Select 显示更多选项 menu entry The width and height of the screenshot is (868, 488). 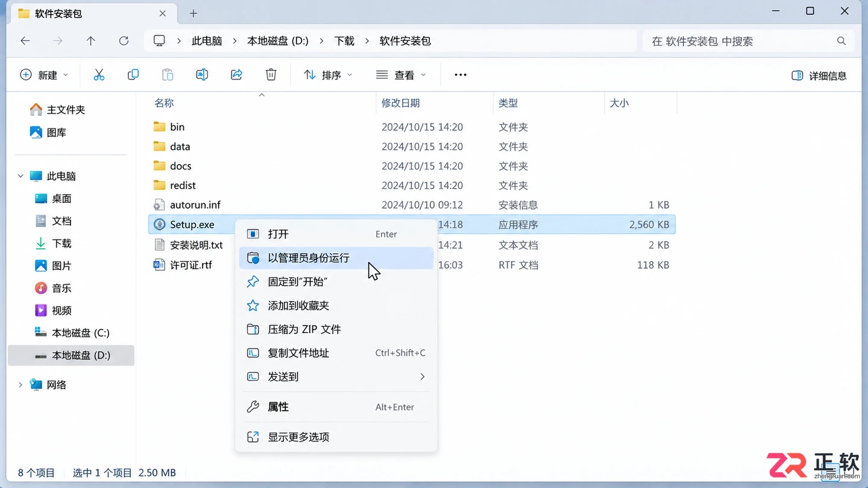point(336,437)
